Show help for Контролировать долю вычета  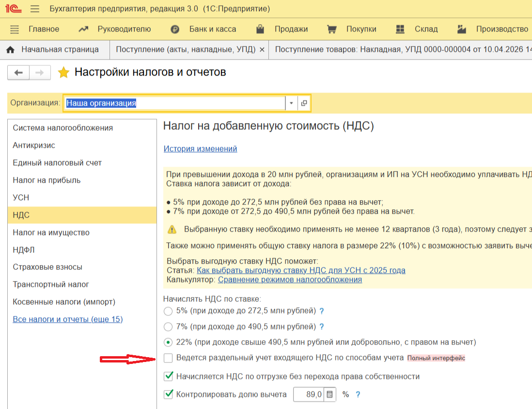pos(358,394)
